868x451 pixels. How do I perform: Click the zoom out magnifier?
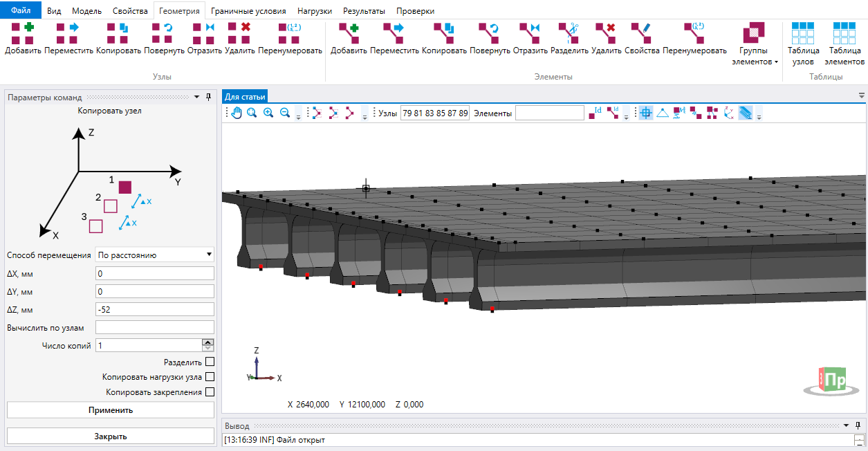284,113
